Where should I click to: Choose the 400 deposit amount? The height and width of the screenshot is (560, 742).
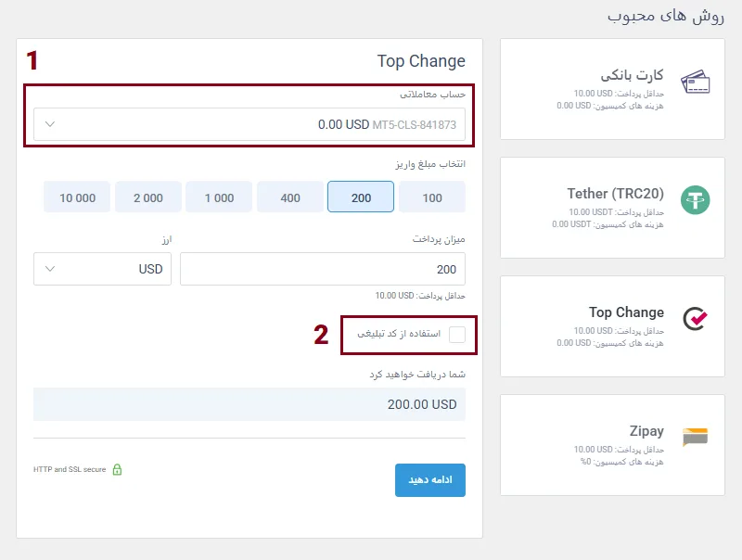290,197
